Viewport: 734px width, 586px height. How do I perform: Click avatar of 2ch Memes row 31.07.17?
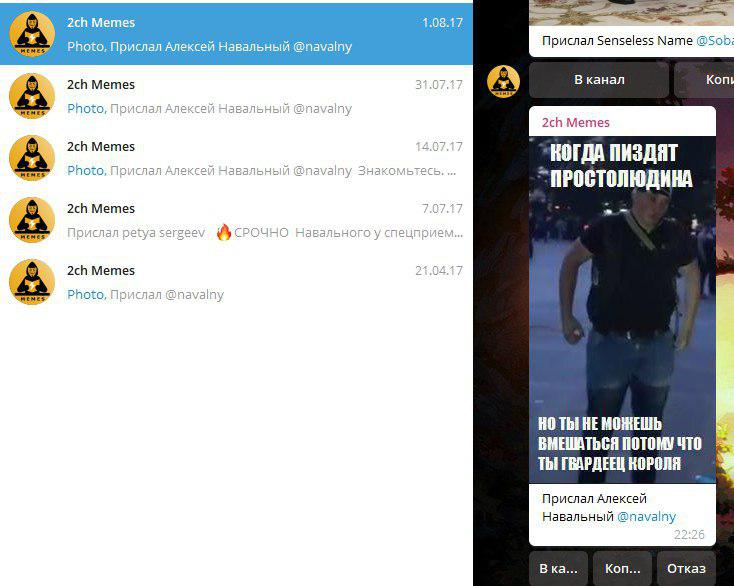click(32, 96)
